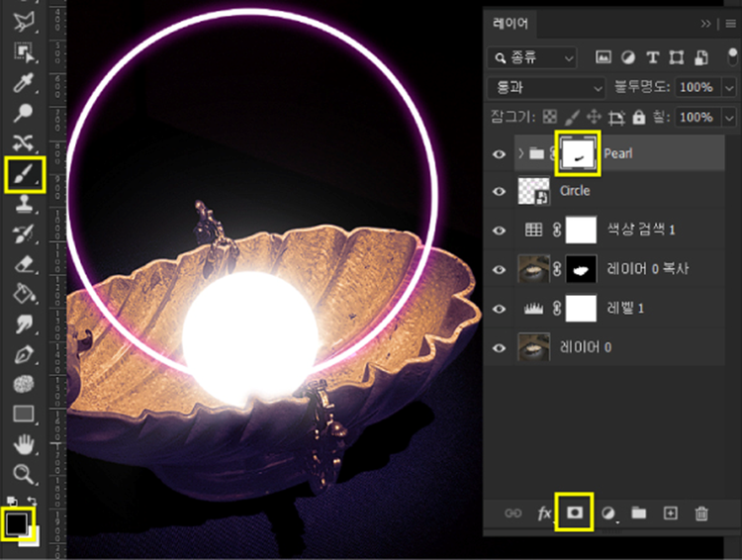This screenshot has height=560, width=742.
Task: Select the Brush tool
Action: 24,174
